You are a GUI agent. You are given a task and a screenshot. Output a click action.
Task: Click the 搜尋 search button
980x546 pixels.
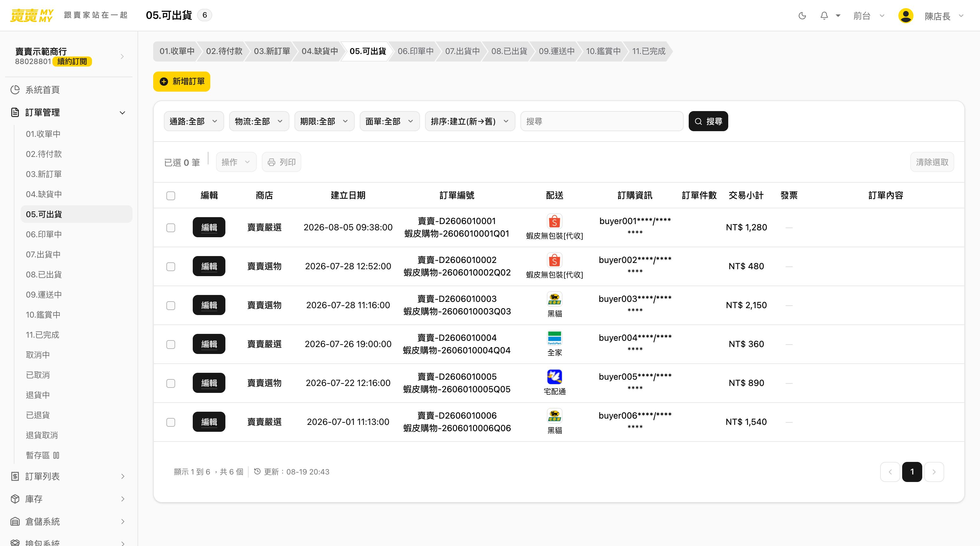[708, 121]
